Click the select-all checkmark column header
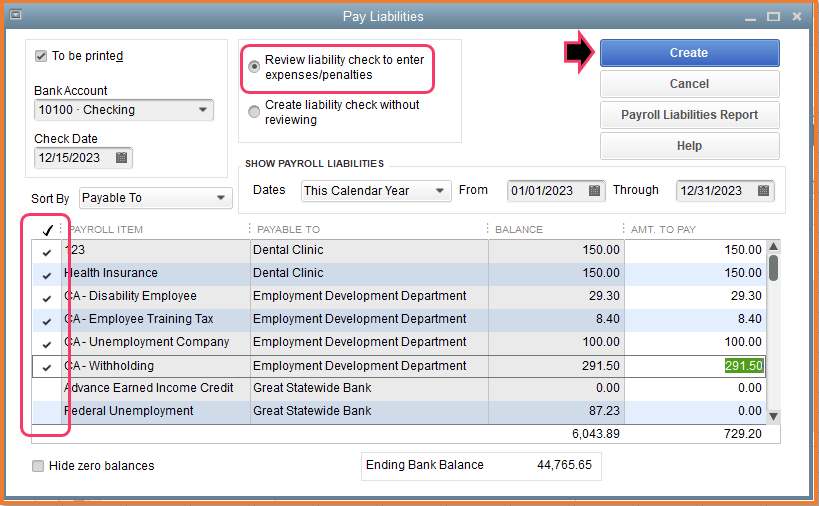 click(x=48, y=229)
